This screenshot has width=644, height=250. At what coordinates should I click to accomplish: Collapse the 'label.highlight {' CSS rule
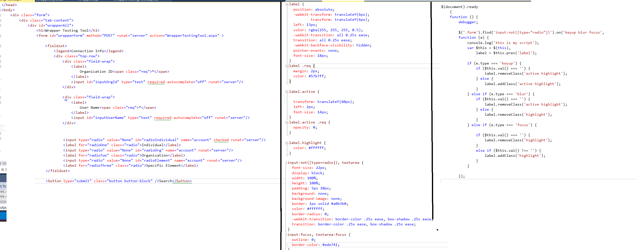click(287, 143)
